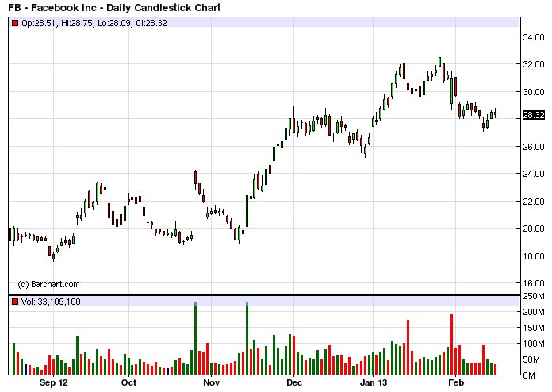Click the '(c) Barchart.com' credit text
The width and height of the screenshot is (552, 392).
tap(48, 285)
